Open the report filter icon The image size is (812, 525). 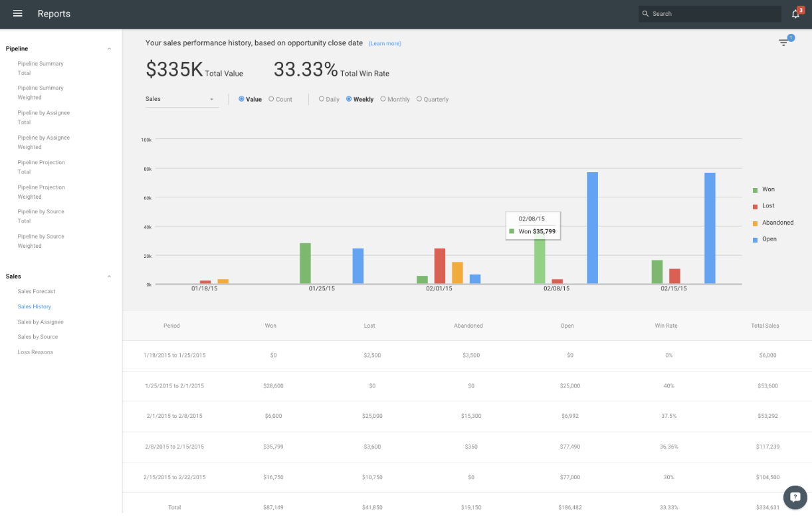(783, 42)
